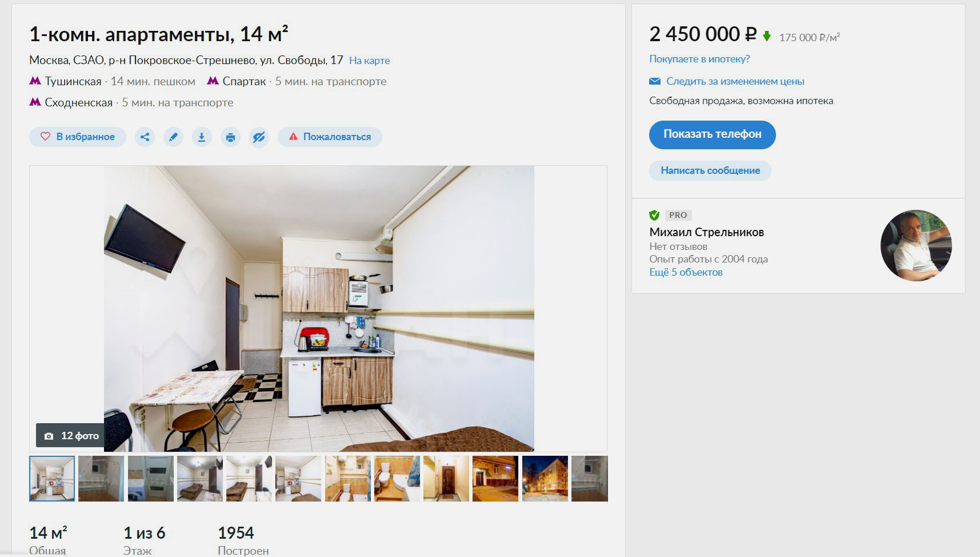Click the Пожаловаться report button
The image size is (980, 557).
coord(330,137)
